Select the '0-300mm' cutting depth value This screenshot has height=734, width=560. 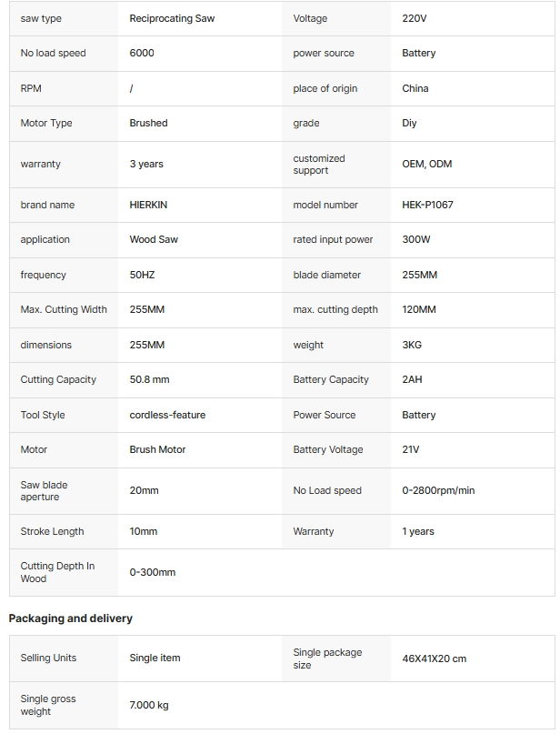pos(153,572)
